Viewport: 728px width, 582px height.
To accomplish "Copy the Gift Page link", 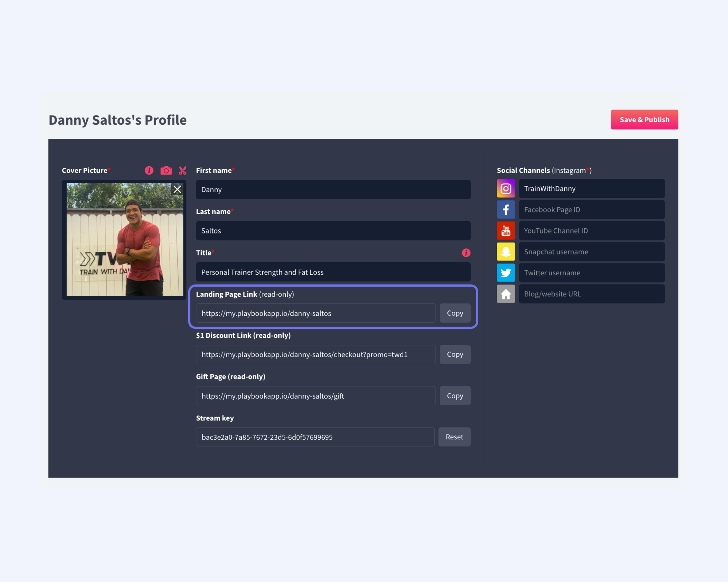I will point(455,396).
